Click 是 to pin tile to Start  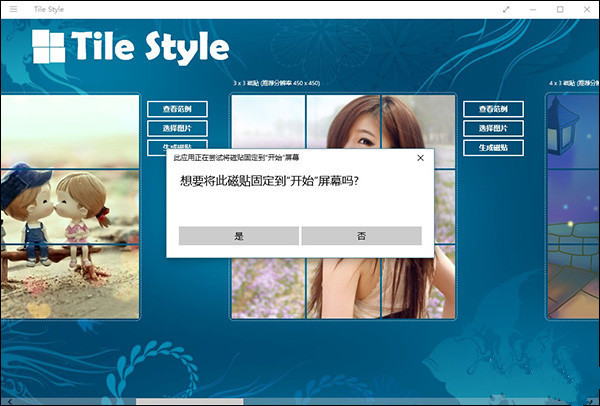(239, 236)
